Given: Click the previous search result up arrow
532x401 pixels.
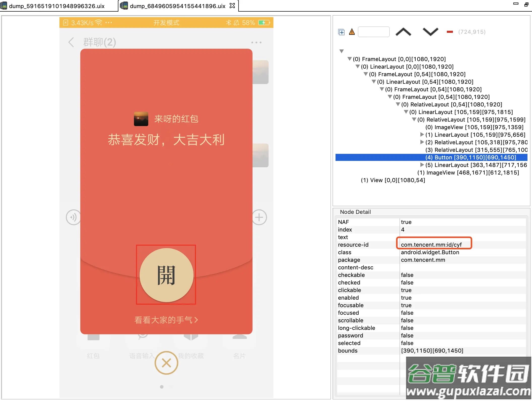Looking at the screenshot, I should pos(403,32).
